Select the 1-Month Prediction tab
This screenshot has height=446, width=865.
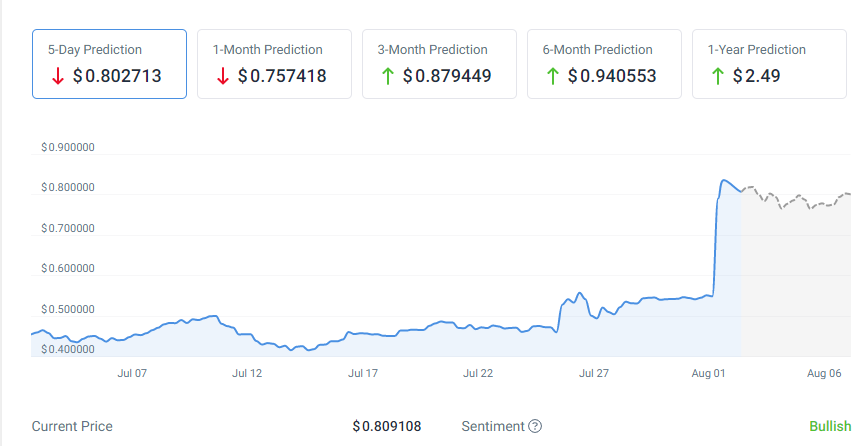coord(274,64)
